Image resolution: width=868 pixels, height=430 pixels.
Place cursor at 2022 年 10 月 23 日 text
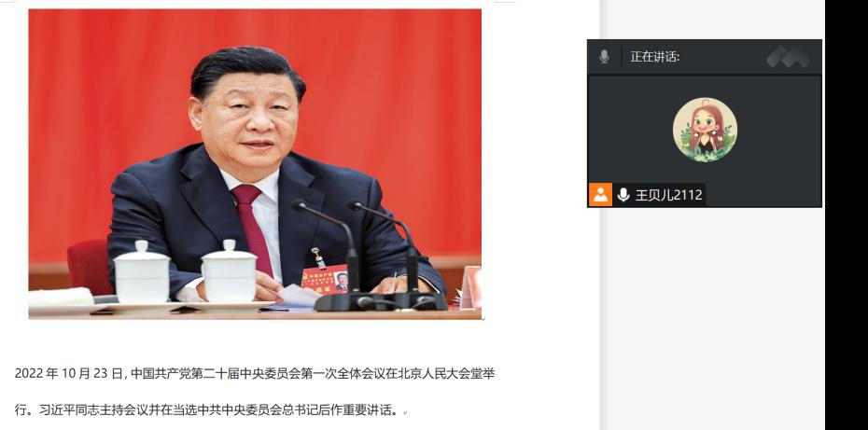(x=69, y=373)
